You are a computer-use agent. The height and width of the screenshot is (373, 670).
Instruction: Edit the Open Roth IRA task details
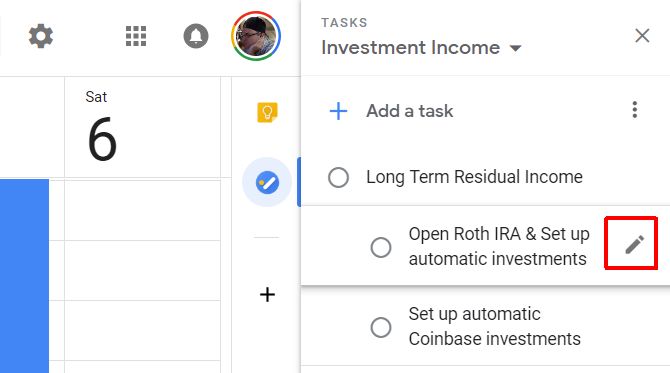pos(635,244)
